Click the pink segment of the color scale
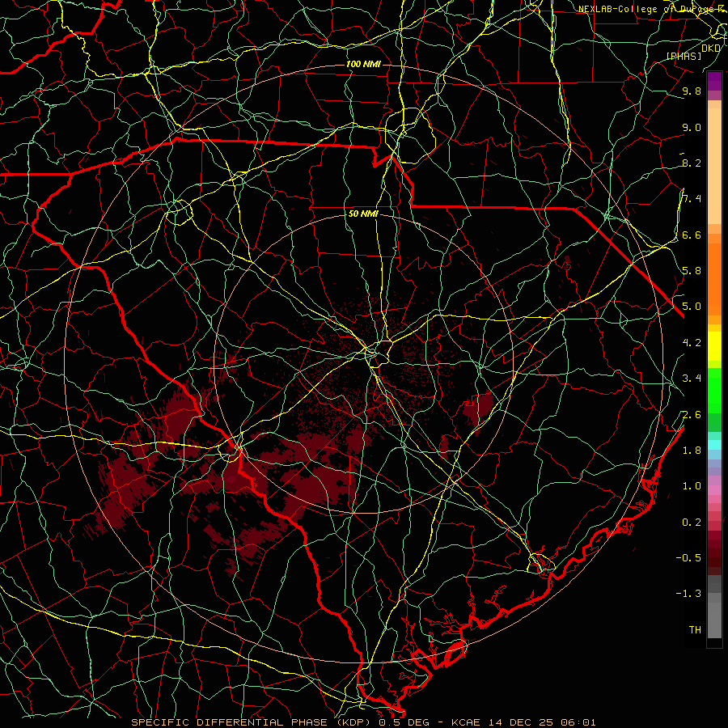 [x=714, y=490]
